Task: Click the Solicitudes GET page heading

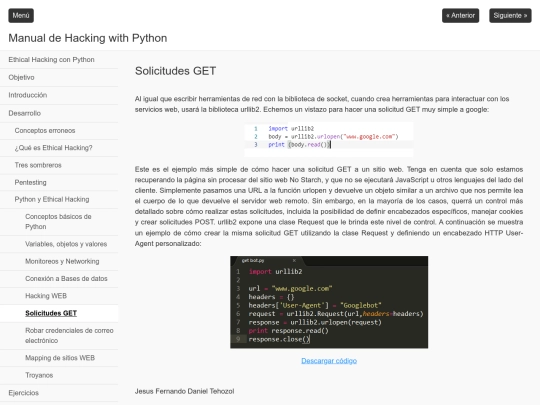Action: (175, 71)
